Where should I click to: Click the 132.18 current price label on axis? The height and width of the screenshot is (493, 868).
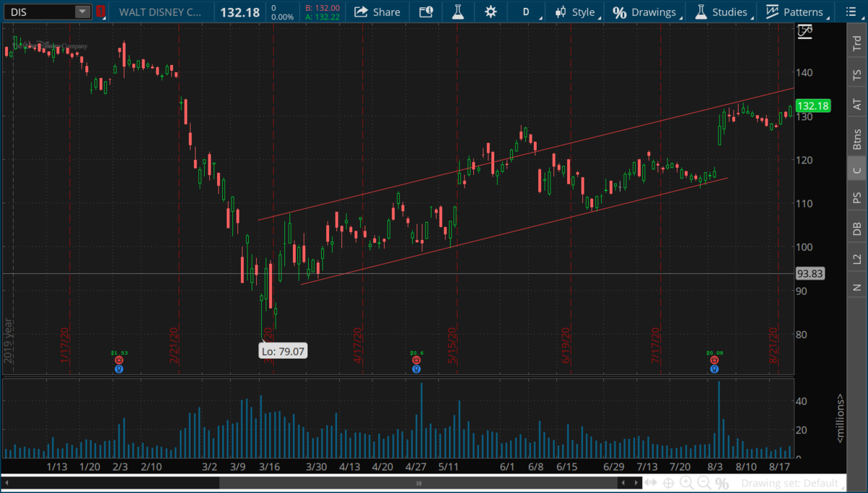pos(812,106)
